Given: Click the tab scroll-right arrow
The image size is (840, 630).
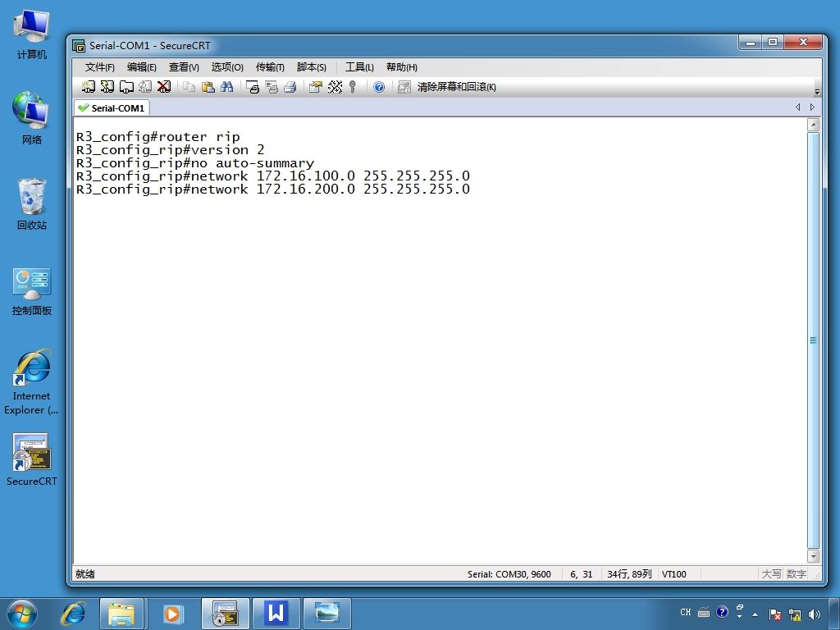Looking at the screenshot, I should pos(812,107).
